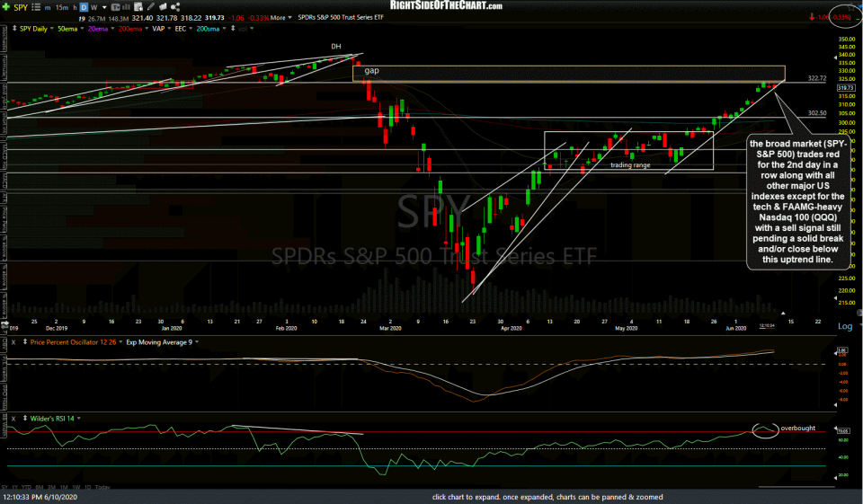Click the trading range annotation label

[x=630, y=164]
